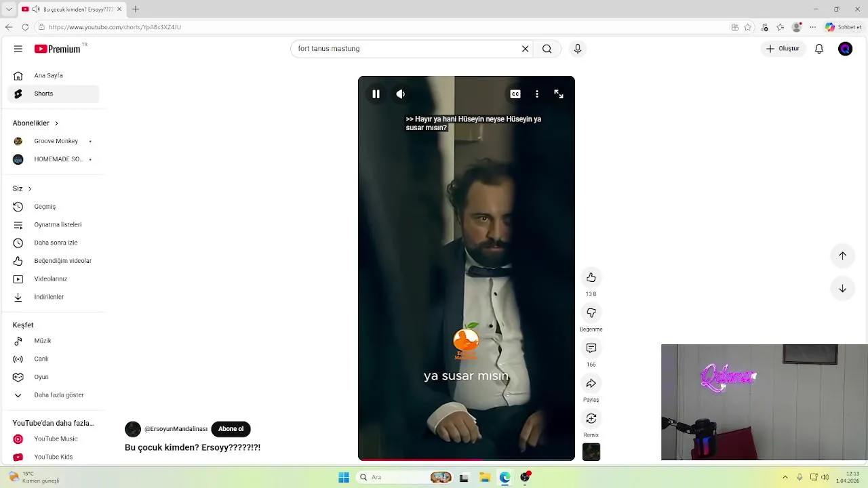868x488 pixels.
Task: Dislike the Short (Beğenme)
Action: click(591, 312)
